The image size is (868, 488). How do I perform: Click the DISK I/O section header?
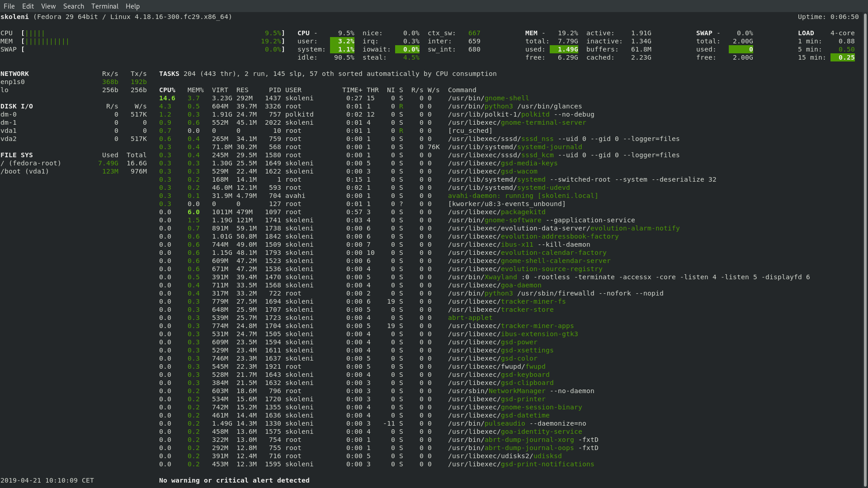coord(17,107)
